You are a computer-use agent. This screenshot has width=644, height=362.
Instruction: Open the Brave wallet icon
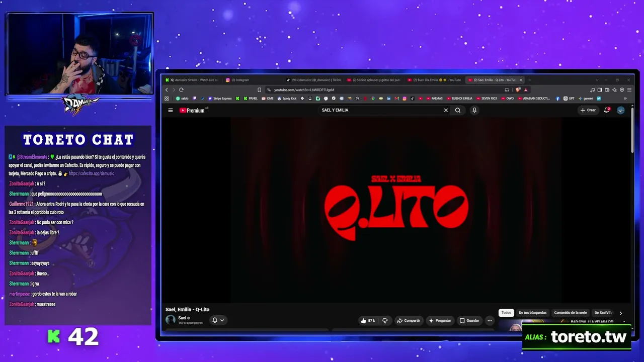click(x=607, y=90)
